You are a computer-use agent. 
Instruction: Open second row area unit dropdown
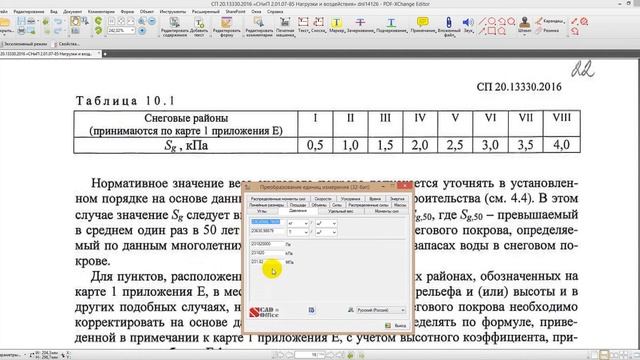point(334,232)
